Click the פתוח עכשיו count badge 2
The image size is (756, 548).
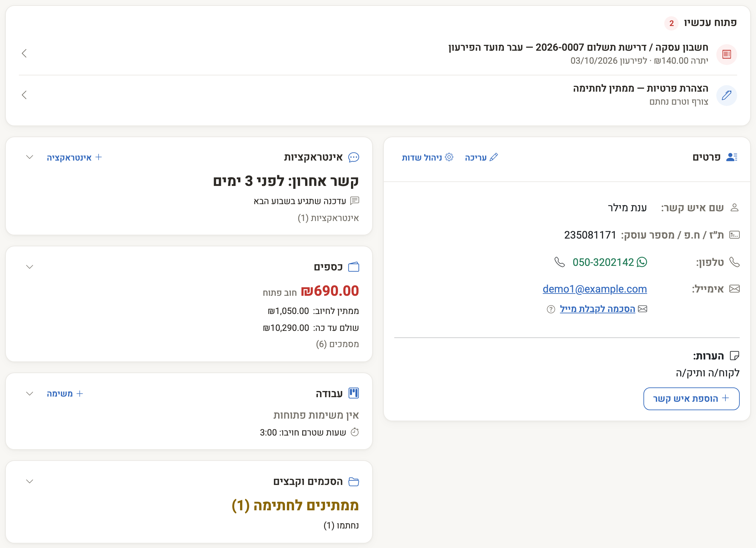coord(671,23)
